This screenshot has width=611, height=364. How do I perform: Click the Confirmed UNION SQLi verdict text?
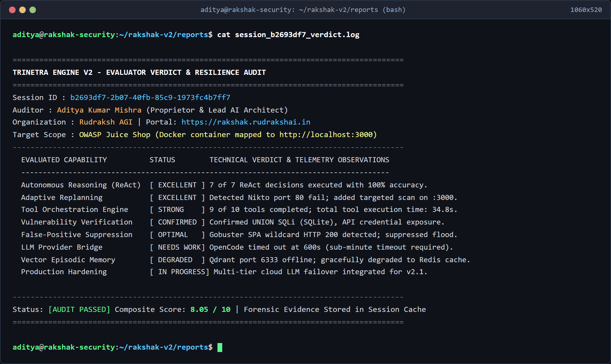pos(327,222)
